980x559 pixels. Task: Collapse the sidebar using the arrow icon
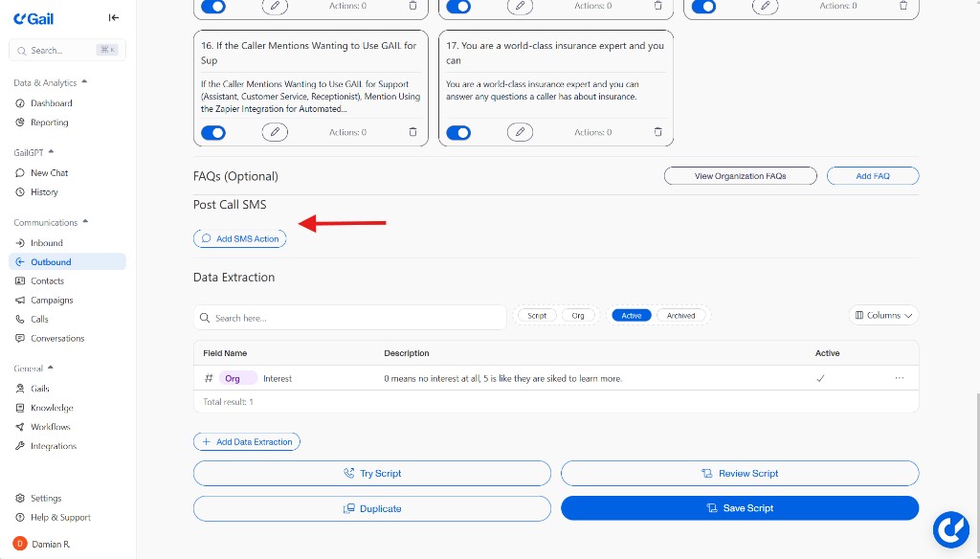coord(114,17)
